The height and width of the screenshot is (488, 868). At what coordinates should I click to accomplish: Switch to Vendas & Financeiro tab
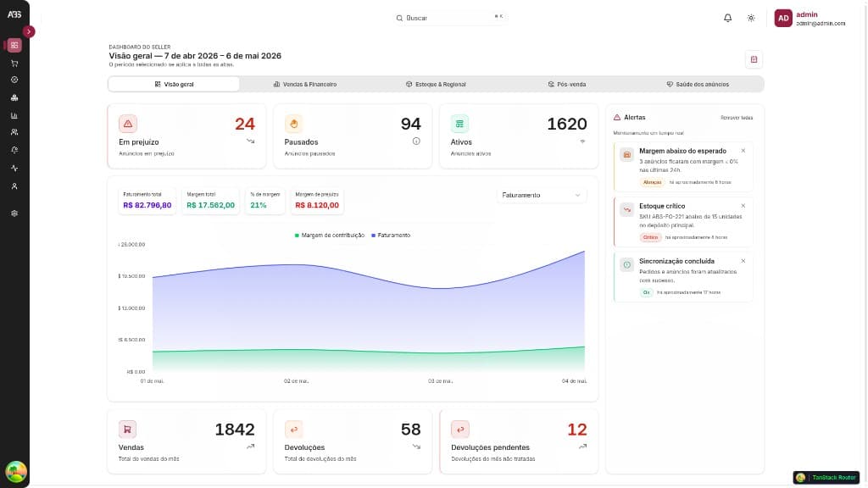tap(305, 84)
